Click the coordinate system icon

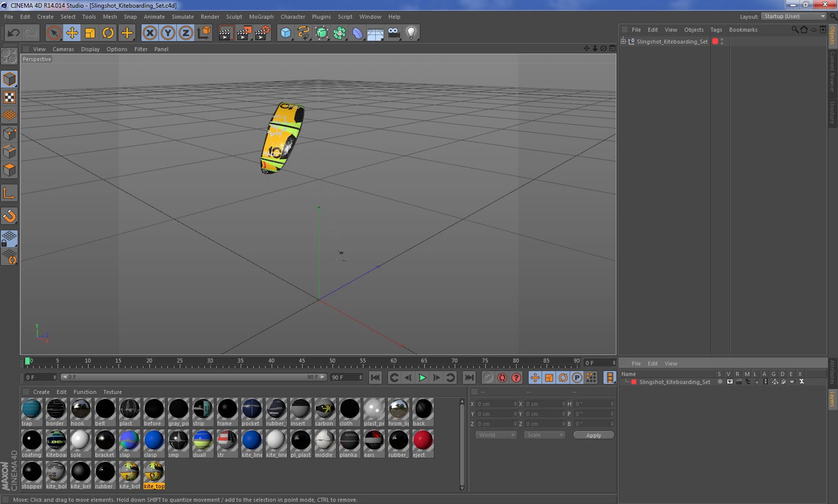coord(204,33)
